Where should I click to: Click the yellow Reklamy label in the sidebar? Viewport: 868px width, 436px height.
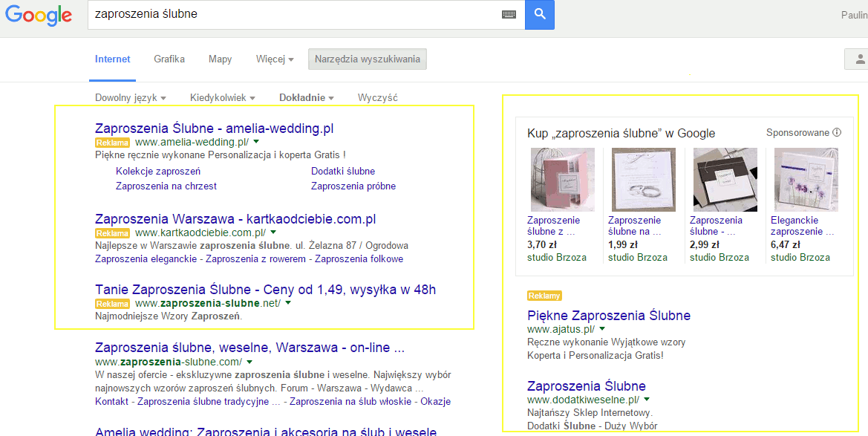click(544, 296)
